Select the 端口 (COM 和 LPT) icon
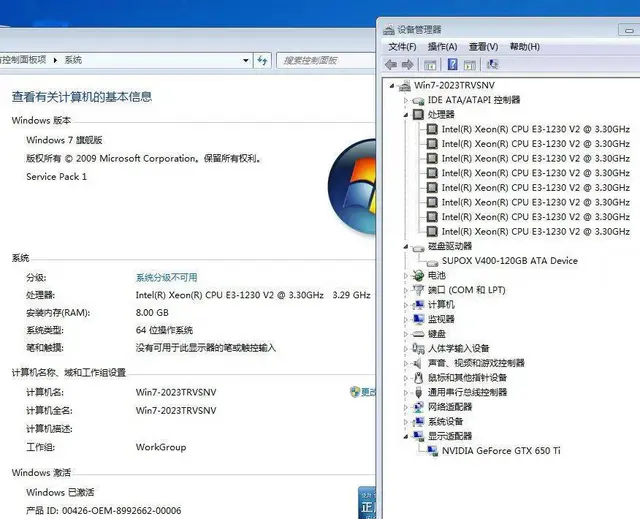Screen dimensions: 640x519 pos(418,290)
